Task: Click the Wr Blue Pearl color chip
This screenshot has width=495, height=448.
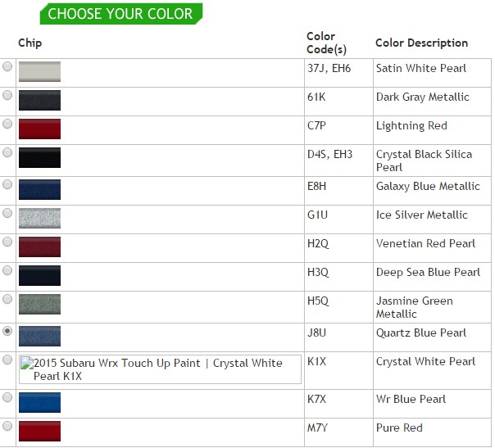Action: tap(40, 402)
